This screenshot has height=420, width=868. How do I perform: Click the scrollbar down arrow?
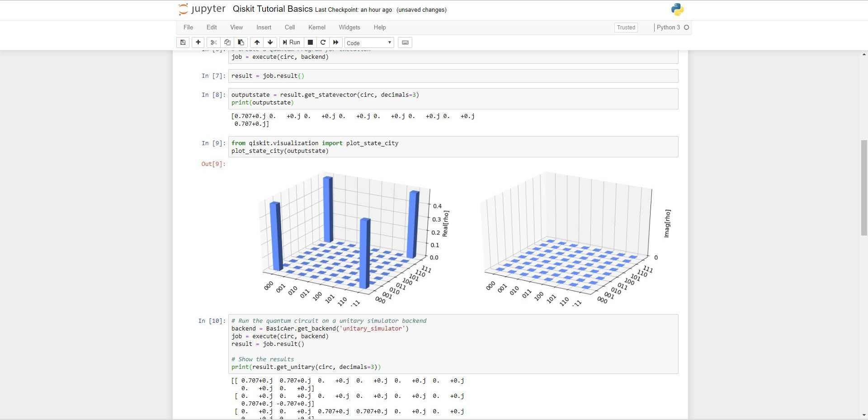point(864,415)
